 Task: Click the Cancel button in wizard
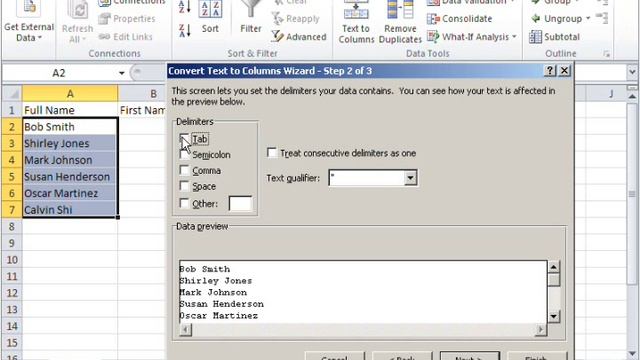334,356
